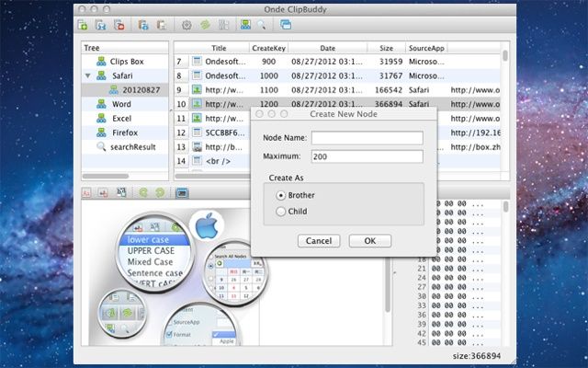Confirm the dialog with the OK button
This screenshot has height=368, width=588.
pos(369,241)
